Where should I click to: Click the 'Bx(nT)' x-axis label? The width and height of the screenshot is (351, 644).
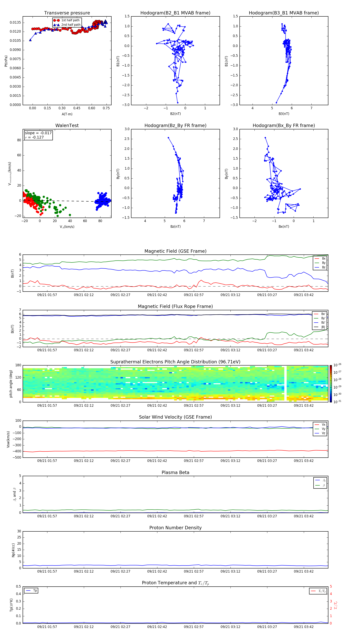[x=284, y=227]
